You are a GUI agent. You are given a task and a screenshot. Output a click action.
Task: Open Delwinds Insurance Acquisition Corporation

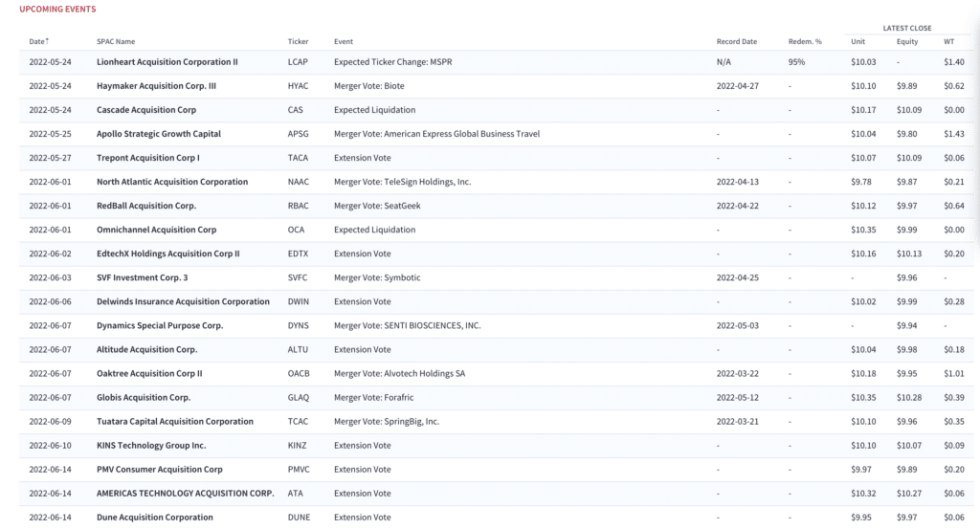183,301
